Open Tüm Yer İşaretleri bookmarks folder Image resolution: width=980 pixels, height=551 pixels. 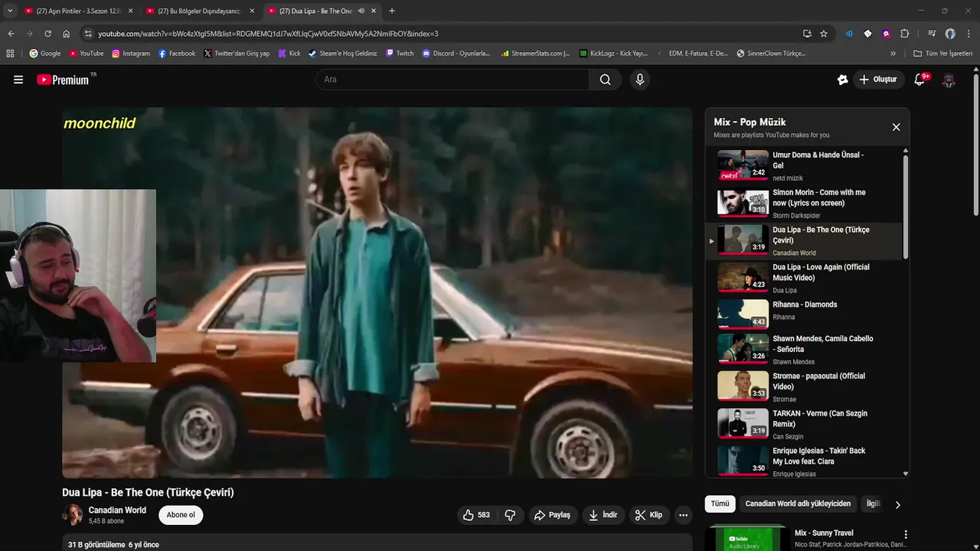pos(942,54)
